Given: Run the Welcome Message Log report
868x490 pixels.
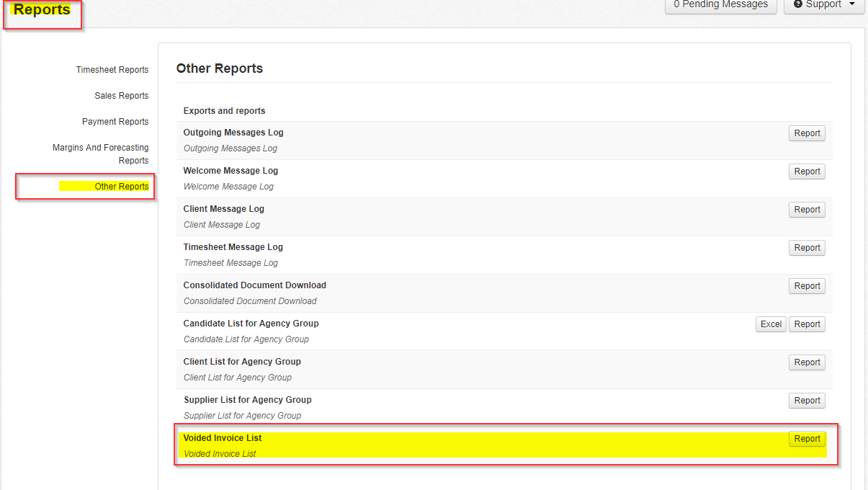Looking at the screenshot, I should (807, 171).
